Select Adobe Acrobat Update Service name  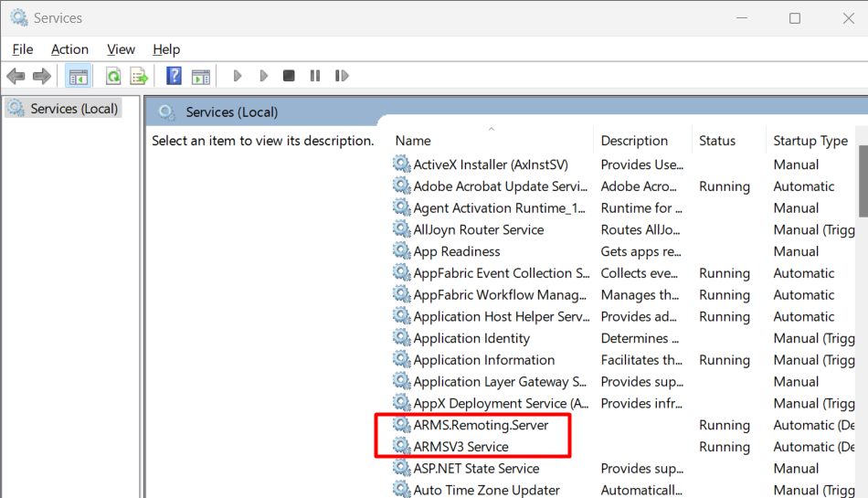tap(501, 186)
